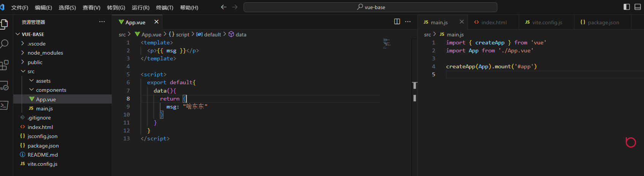The image size is (644, 176).
Task: Open the Explorer view in activity bar
Action: click(4, 24)
